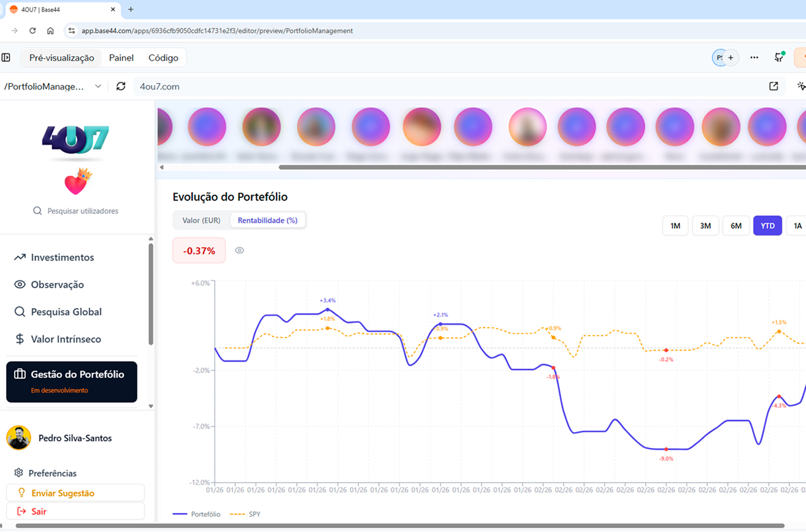Reload the browser page
Screen dimensions: 806x532
coord(33,31)
